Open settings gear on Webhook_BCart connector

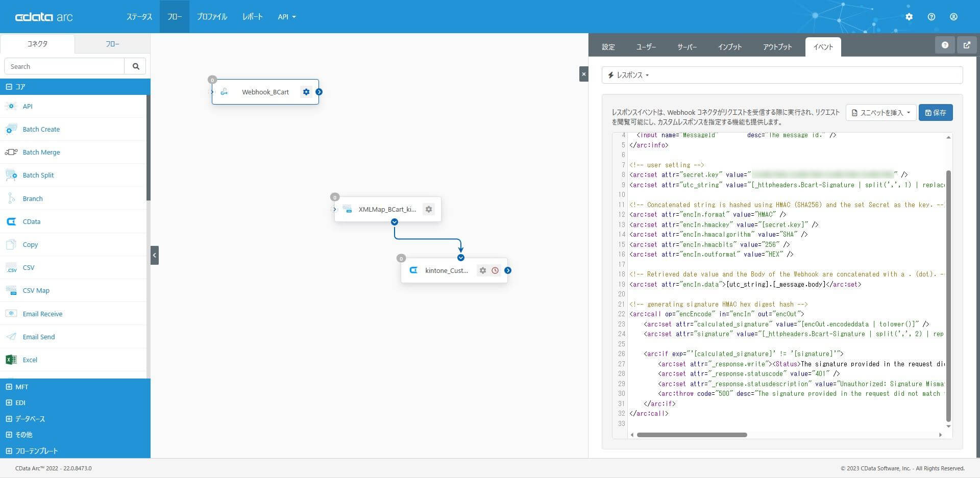click(x=306, y=92)
